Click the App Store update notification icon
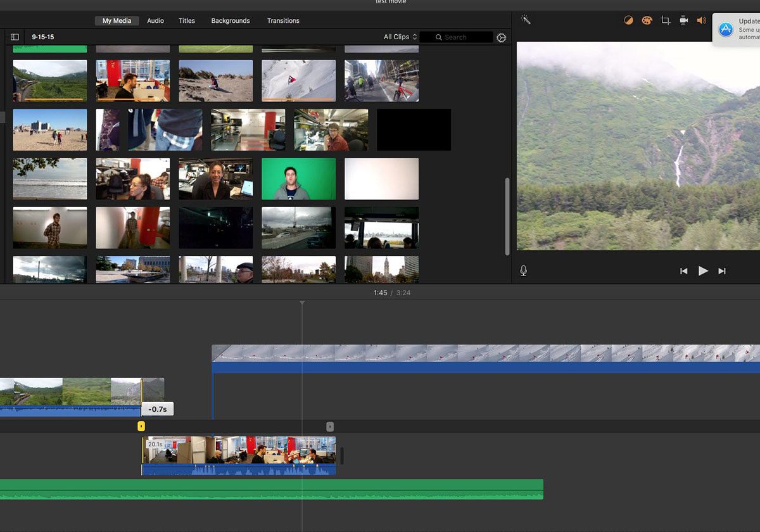 pyautogui.click(x=726, y=29)
